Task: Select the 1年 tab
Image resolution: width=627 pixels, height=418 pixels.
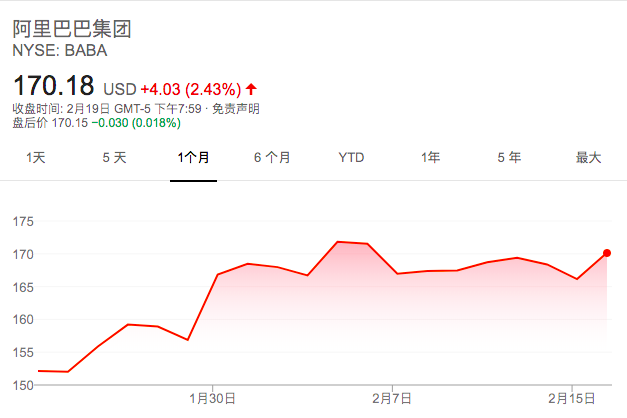Action: 430,158
